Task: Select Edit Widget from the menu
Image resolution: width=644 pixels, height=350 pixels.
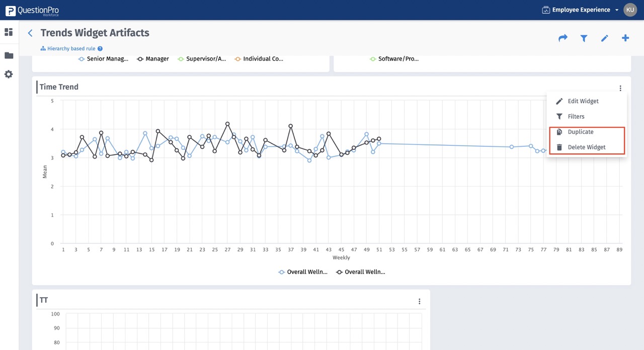Action: pyautogui.click(x=583, y=101)
